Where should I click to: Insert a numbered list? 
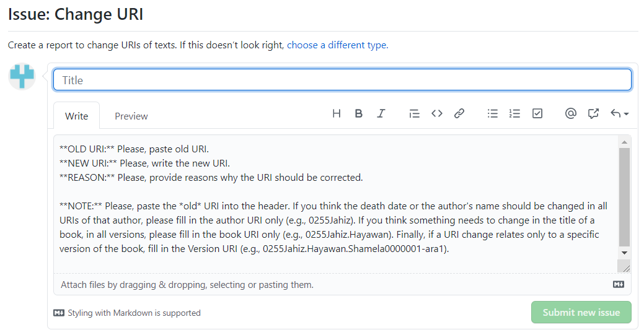point(514,113)
